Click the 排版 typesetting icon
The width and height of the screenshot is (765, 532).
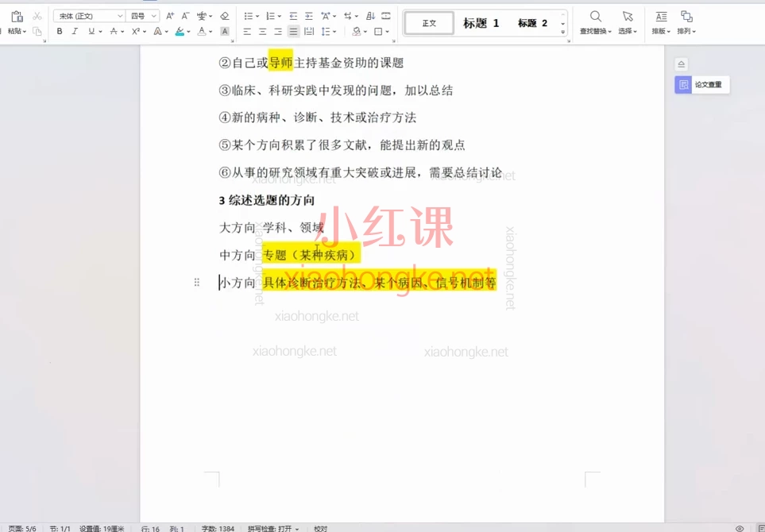661,16
